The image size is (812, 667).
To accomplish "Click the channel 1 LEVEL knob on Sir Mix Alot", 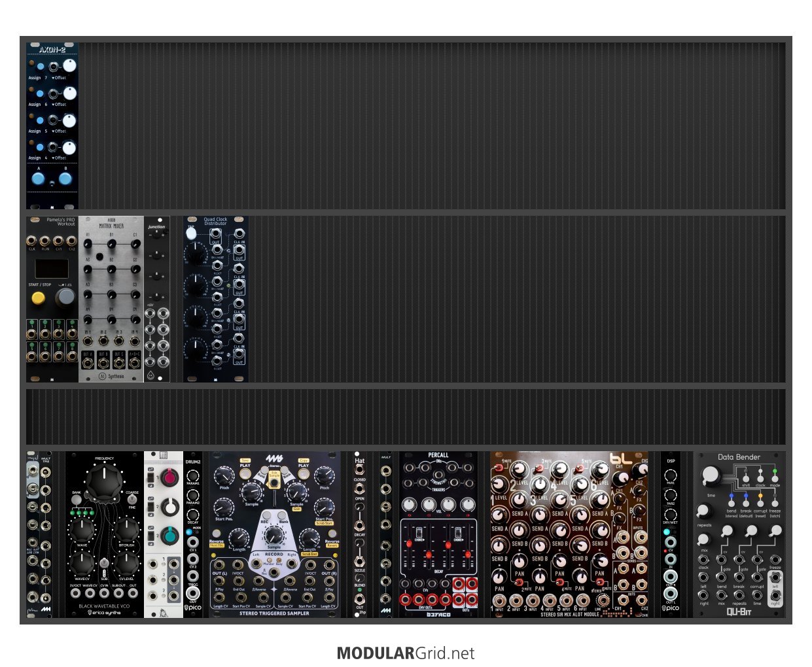I will point(499,484).
